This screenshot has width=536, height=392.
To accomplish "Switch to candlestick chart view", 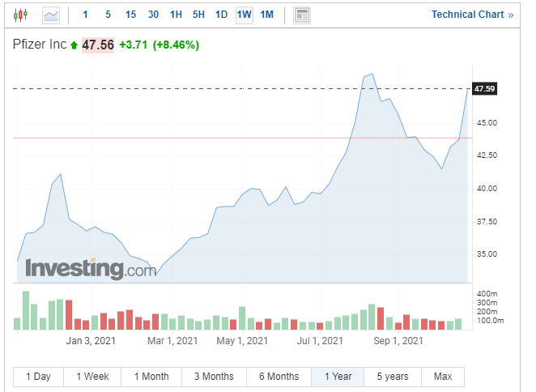I will 20,15.
